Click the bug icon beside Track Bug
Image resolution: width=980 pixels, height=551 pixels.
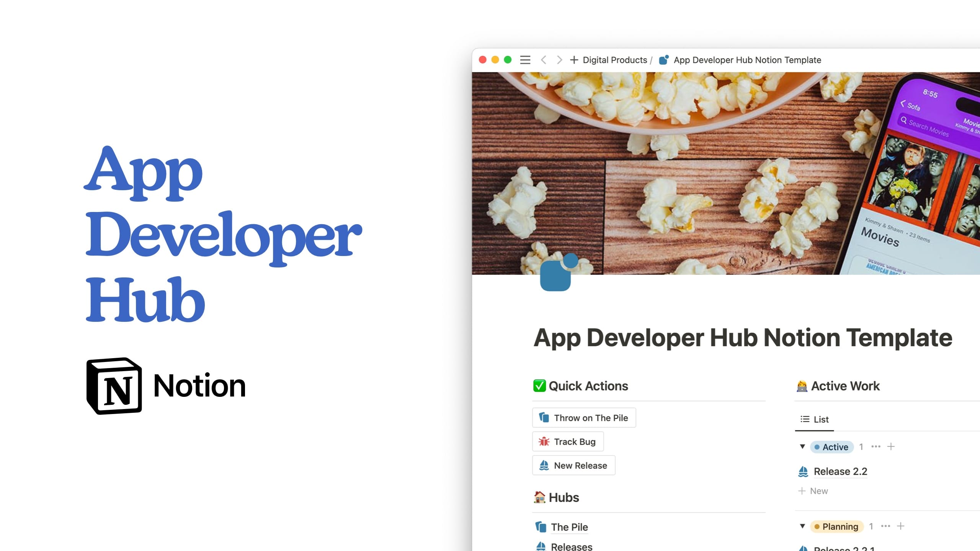(x=543, y=441)
